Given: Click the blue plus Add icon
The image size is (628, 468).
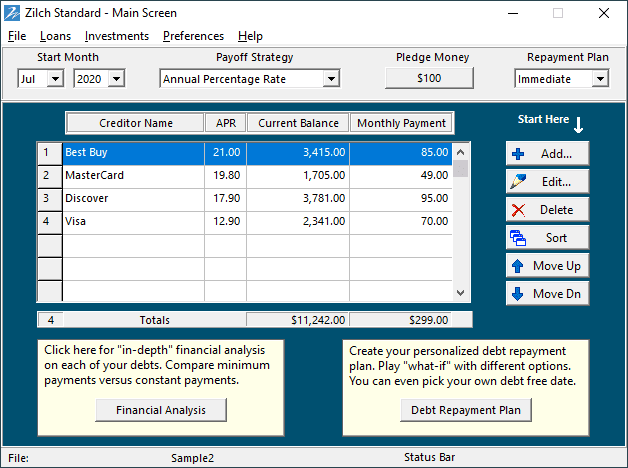Looking at the screenshot, I should [x=518, y=154].
